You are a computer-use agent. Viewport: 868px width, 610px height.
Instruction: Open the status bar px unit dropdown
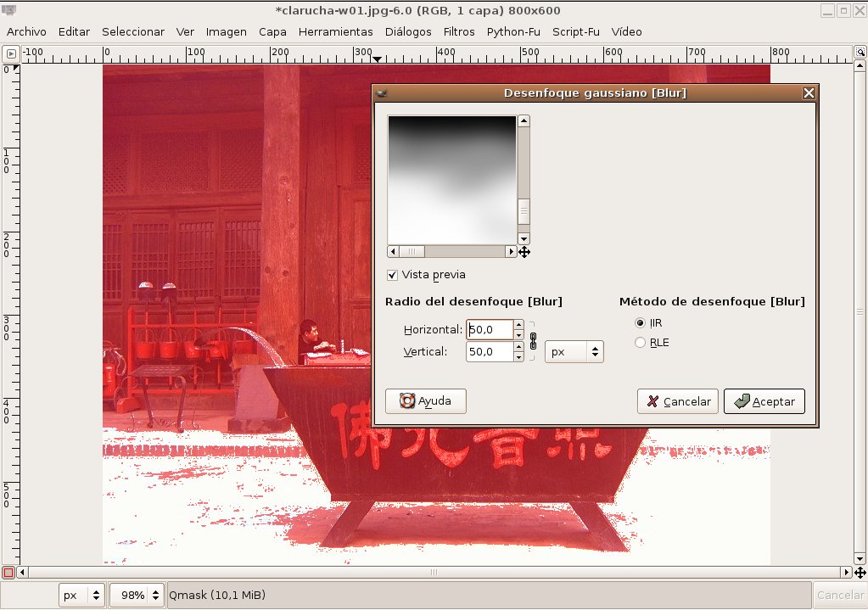point(82,595)
